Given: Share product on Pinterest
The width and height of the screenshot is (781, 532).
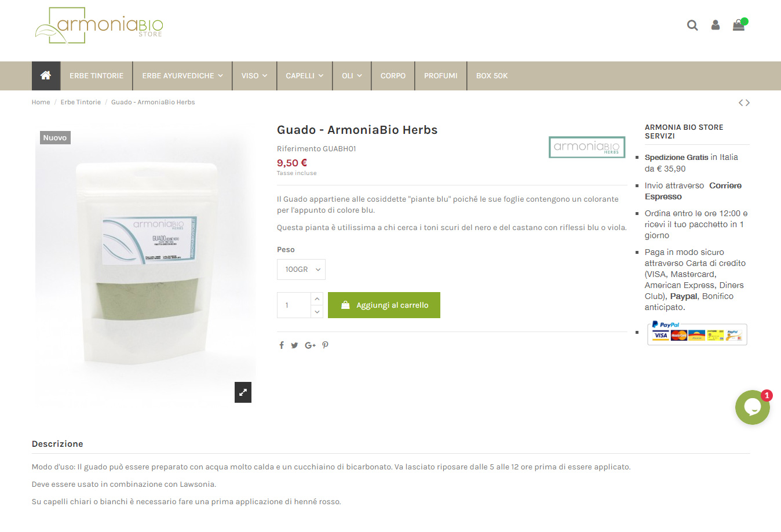Looking at the screenshot, I should [x=326, y=345].
